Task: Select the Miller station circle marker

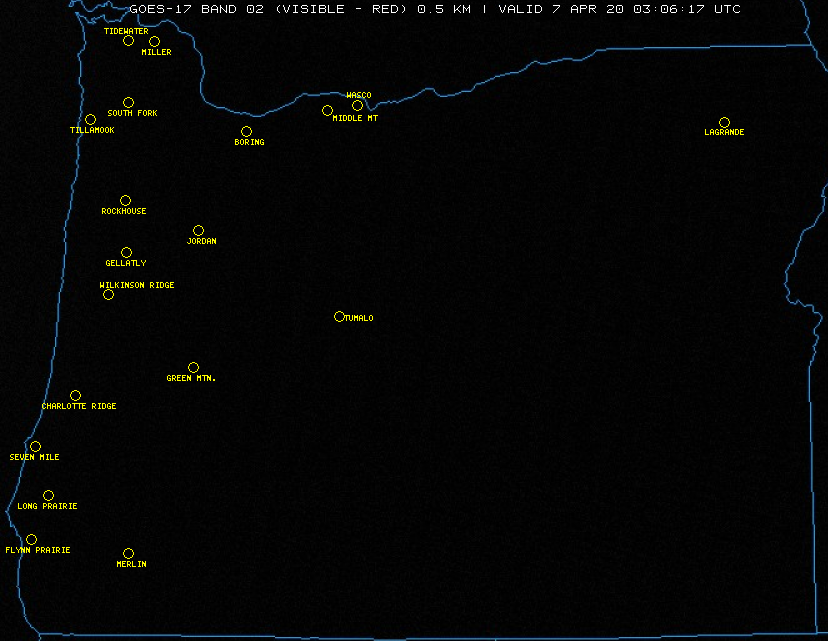Action: coord(154,42)
